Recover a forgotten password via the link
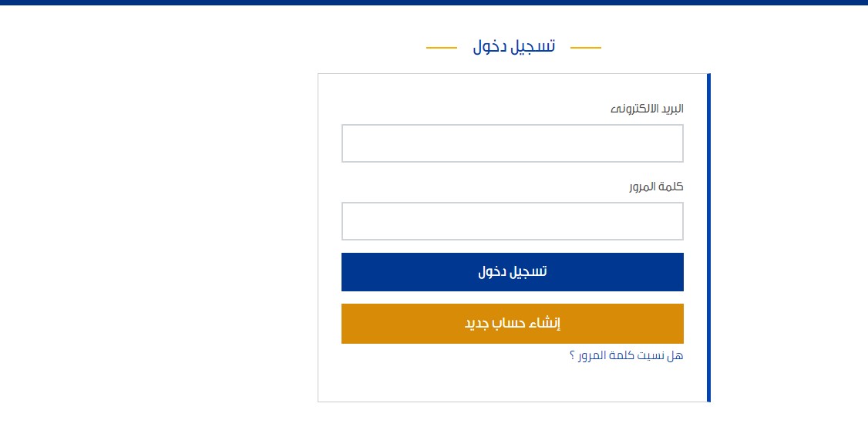This screenshot has width=868, height=437. 626,355
